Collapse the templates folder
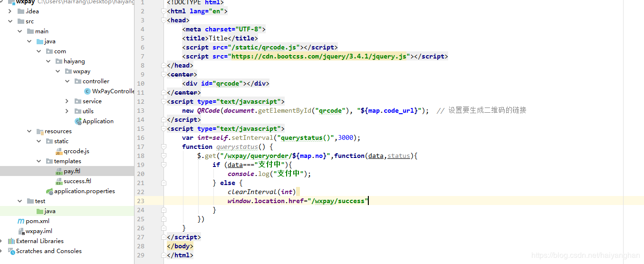This screenshot has width=644, height=264. [x=39, y=161]
